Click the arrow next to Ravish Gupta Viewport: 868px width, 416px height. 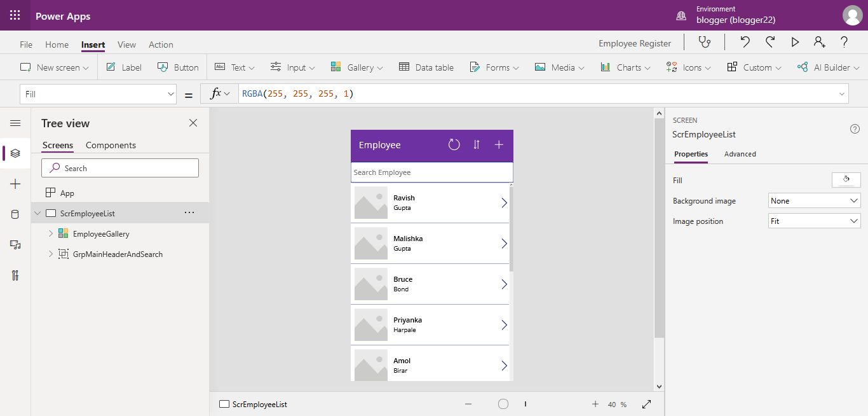505,203
